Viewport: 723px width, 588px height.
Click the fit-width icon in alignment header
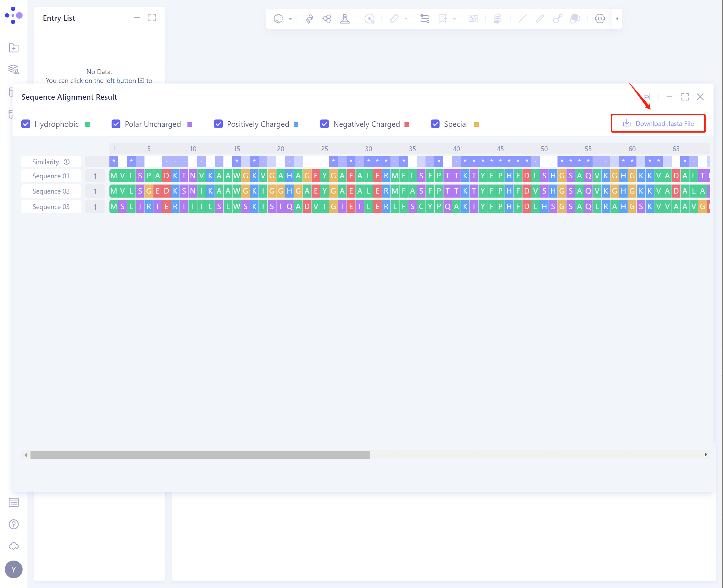647,97
